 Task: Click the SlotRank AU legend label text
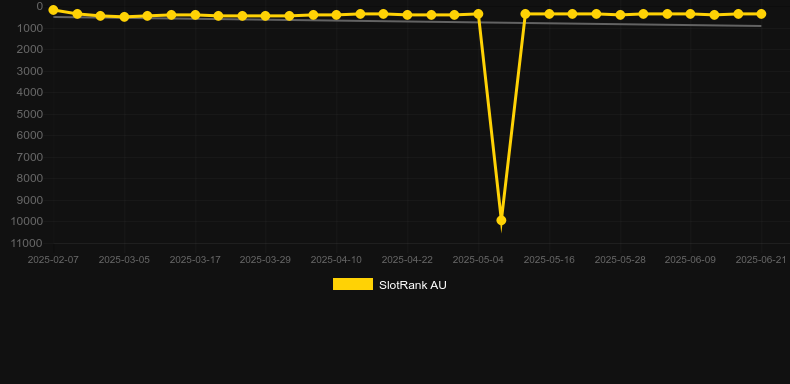pyautogui.click(x=413, y=285)
